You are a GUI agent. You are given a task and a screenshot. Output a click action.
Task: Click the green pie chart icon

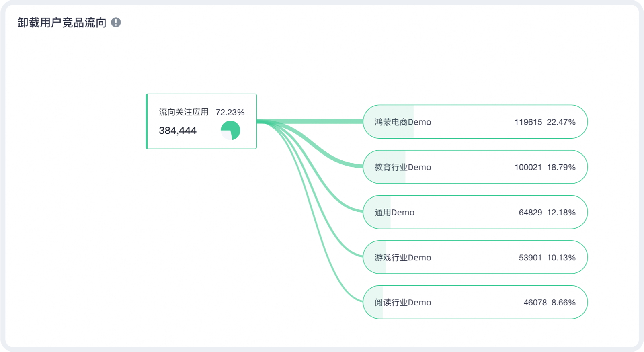230,130
